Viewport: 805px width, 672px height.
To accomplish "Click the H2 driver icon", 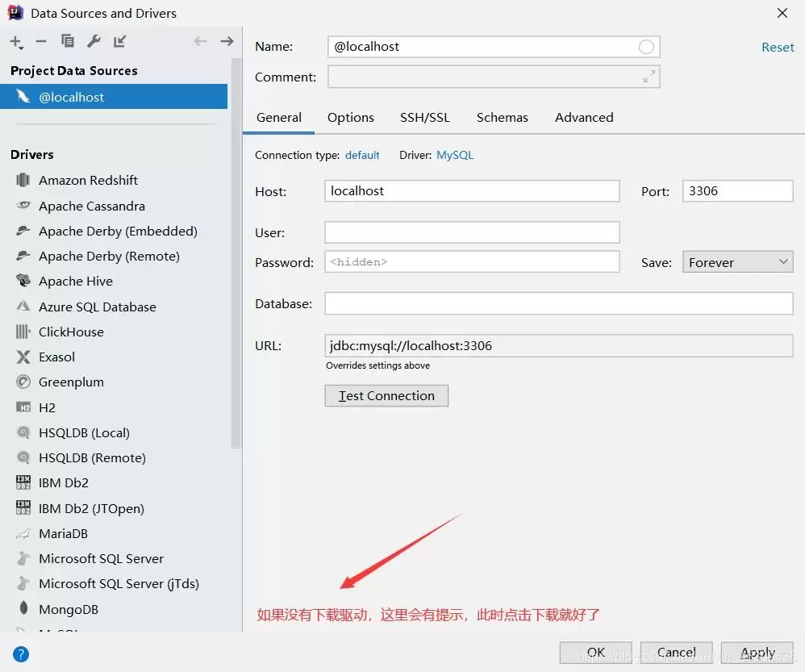I will [x=23, y=407].
